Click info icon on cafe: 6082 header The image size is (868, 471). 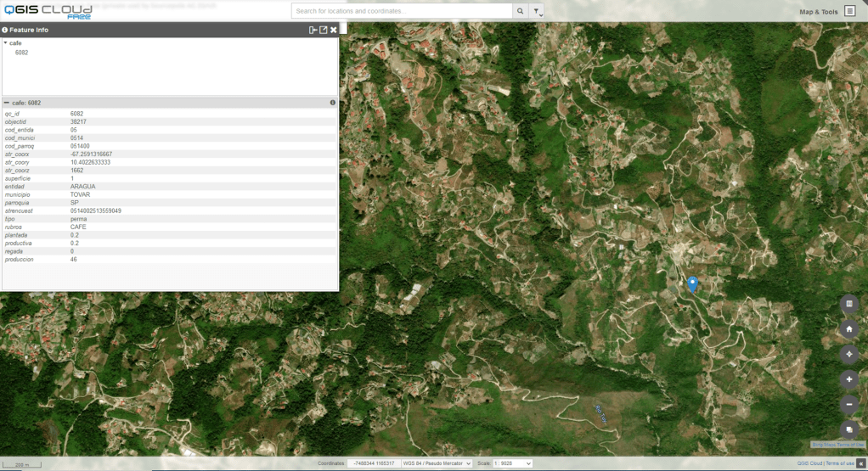333,103
